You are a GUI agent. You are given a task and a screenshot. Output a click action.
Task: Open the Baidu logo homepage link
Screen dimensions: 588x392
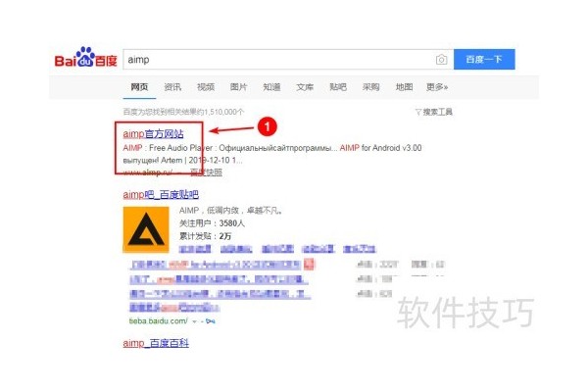tap(86, 58)
